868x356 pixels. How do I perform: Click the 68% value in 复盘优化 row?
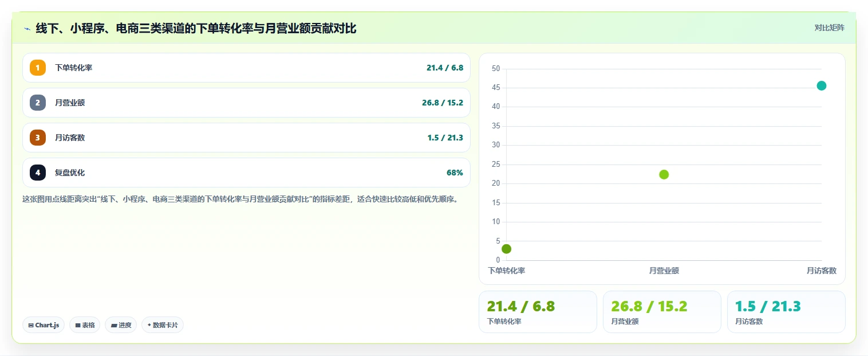click(455, 173)
